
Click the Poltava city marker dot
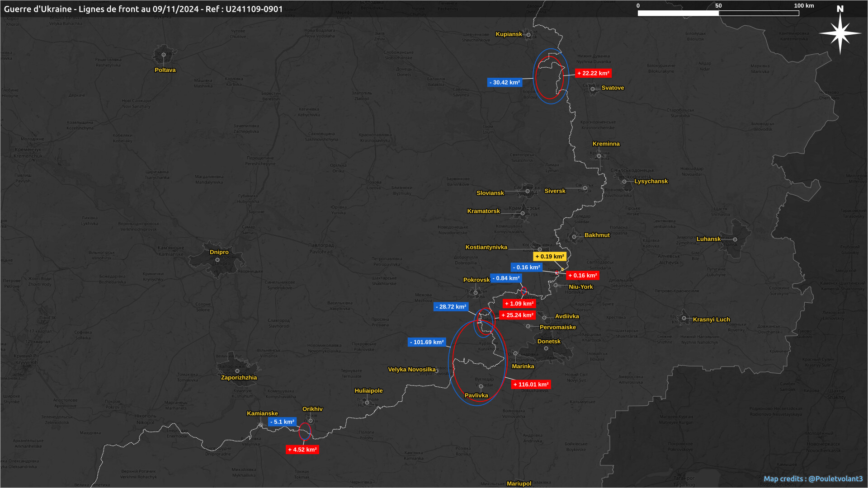pyautogui.click(x=164, y=55)
